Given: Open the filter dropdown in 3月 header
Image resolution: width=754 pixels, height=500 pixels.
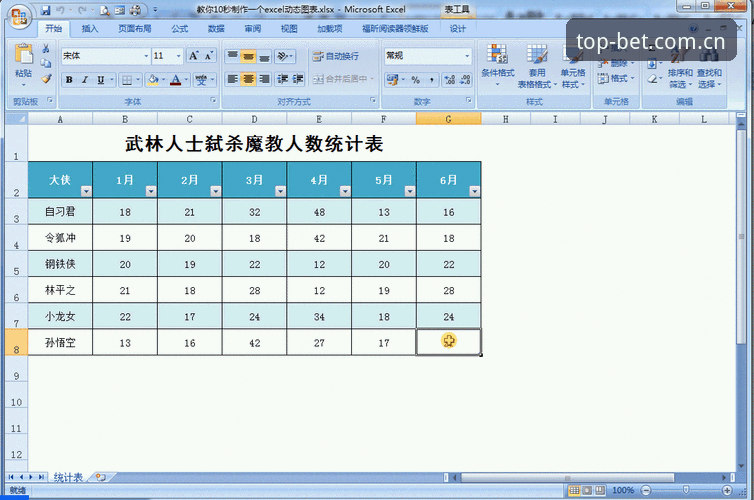Looking at the screenshot, I should pos(280,191).
